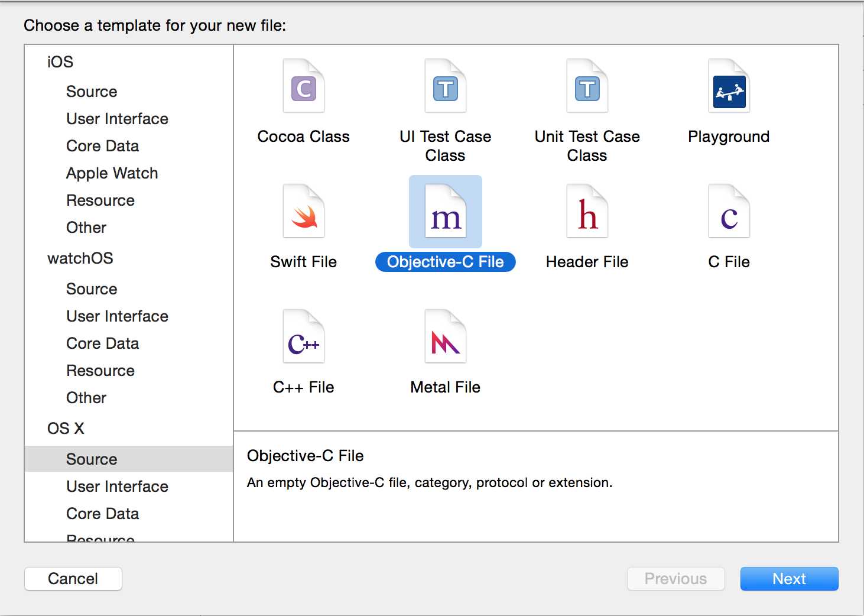Image resolution: width=864 pixels, height=616 pixels.
Task: Select the Header File 'h' icon
Action: coord(587,211)
